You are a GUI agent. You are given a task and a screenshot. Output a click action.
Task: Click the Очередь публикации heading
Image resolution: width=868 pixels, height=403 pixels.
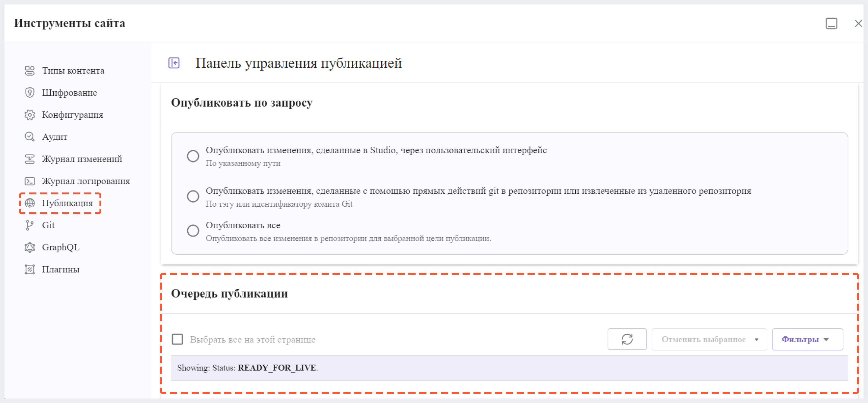point(229,293)
